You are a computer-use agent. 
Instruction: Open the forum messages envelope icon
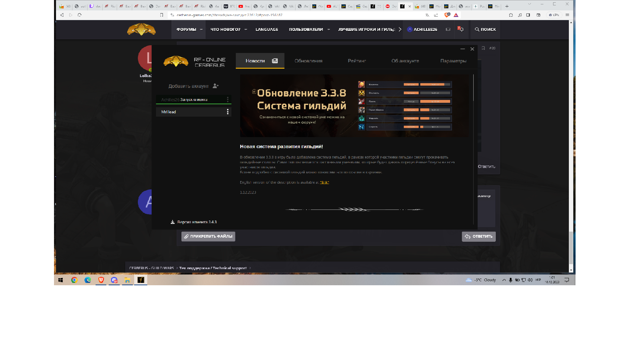tap(448, 29)
